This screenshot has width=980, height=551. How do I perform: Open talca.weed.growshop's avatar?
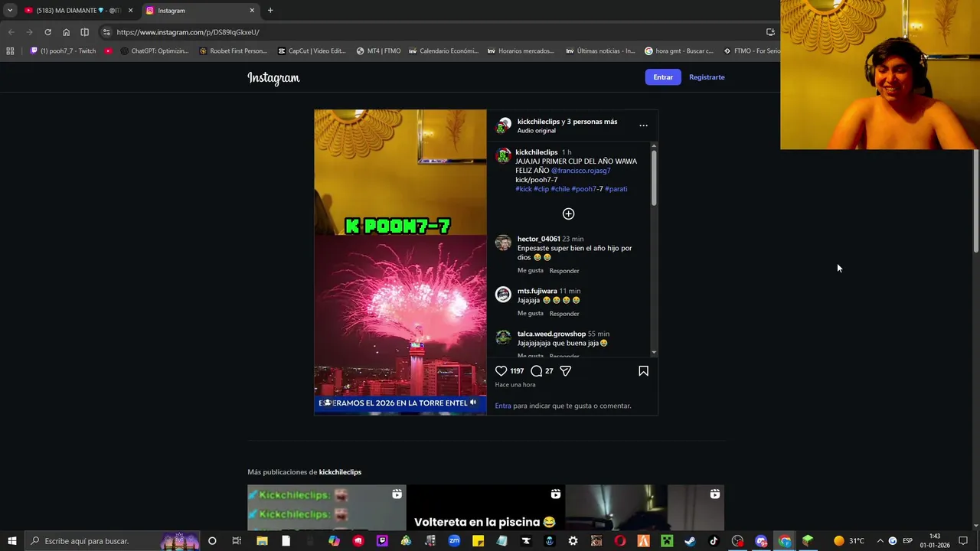[x=503, y=337]
